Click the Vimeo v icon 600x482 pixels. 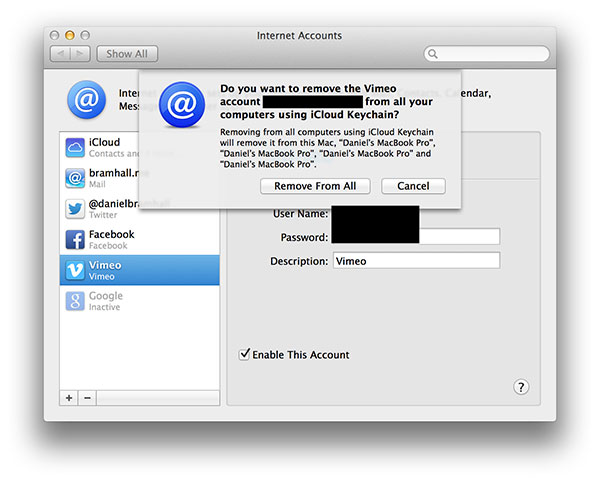coord(75,270)
